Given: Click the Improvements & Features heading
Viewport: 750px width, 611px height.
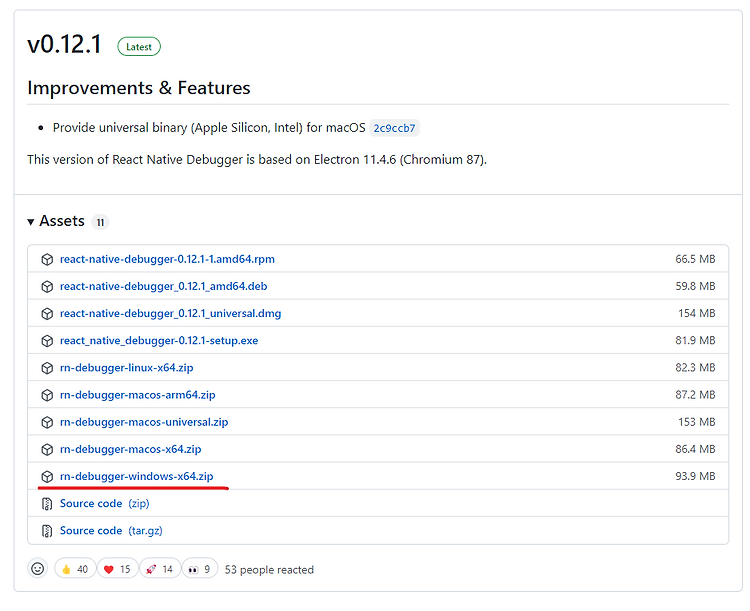Looking at the screenshot, I should click(x=139, y=88).
